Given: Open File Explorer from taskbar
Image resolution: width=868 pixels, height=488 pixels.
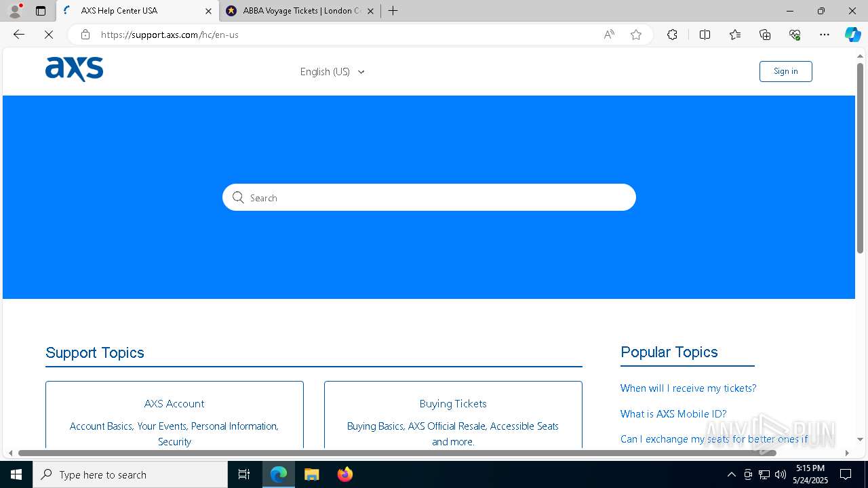Looking at the screenshot, I should pyautogui.click(x=311, y=474).
